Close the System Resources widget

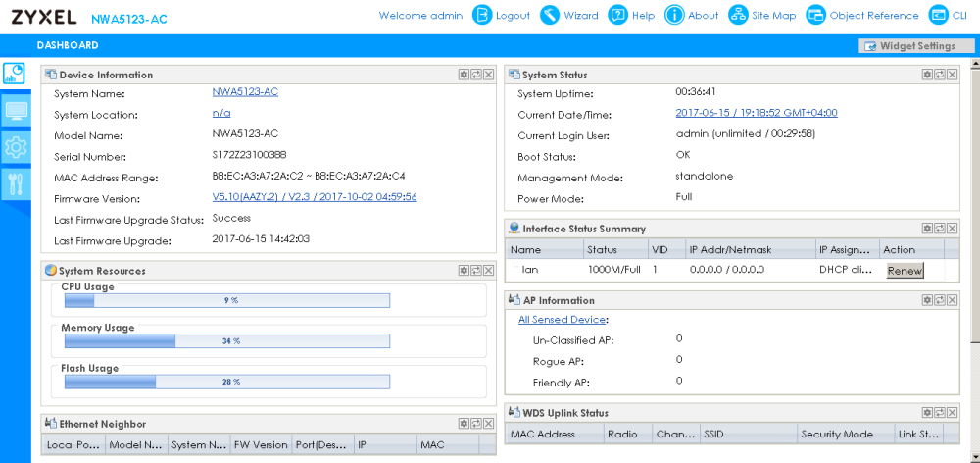coord(489,271)
